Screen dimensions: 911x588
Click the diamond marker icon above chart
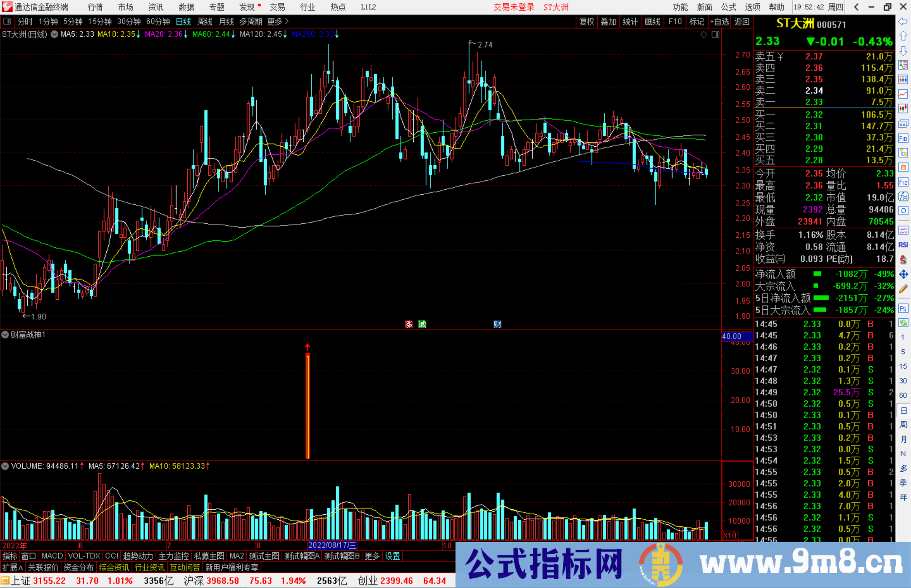[x=703, y=35]
